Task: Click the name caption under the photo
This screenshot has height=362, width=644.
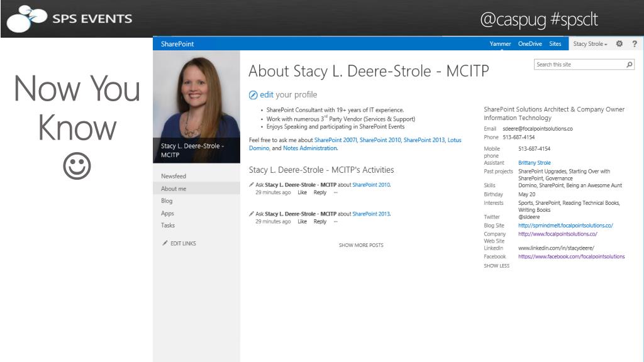Action: pyautogui.click(x=192, y=150)
